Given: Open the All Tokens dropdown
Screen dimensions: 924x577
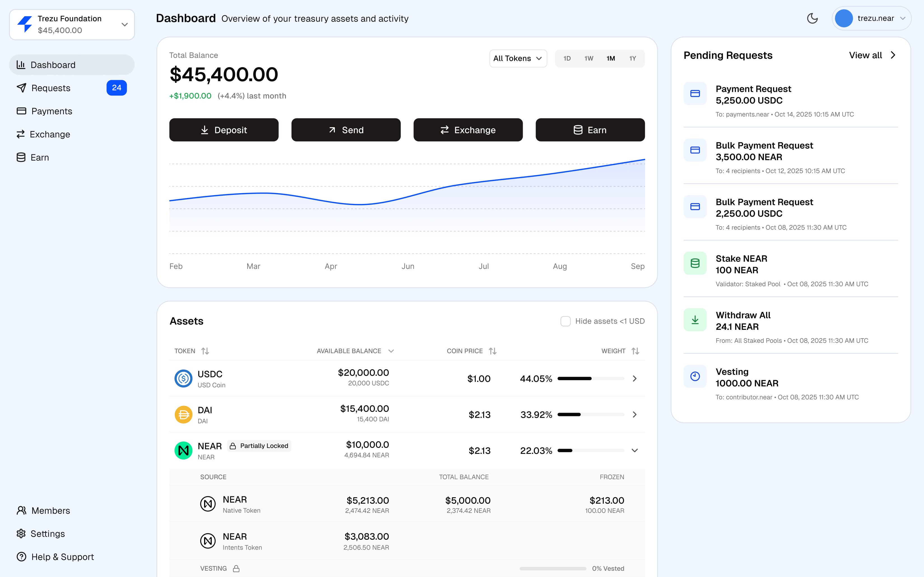Looking at the screenshot, I should [518, 58].
